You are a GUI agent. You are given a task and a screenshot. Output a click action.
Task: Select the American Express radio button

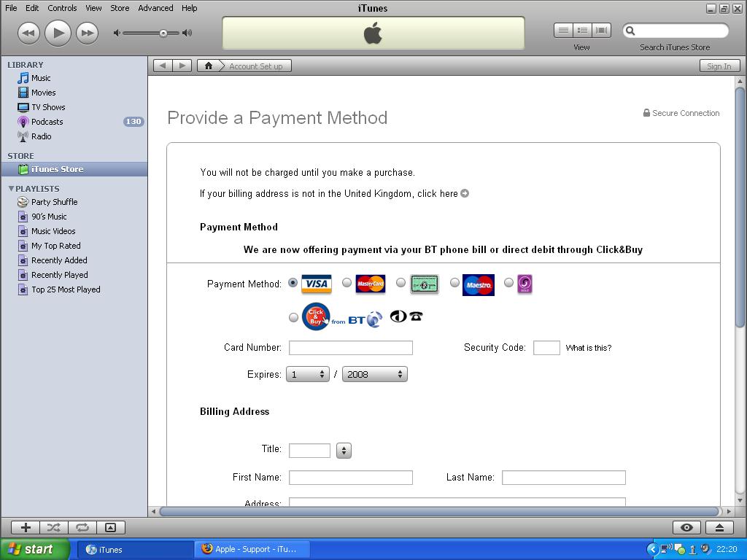tap(400, 282)
